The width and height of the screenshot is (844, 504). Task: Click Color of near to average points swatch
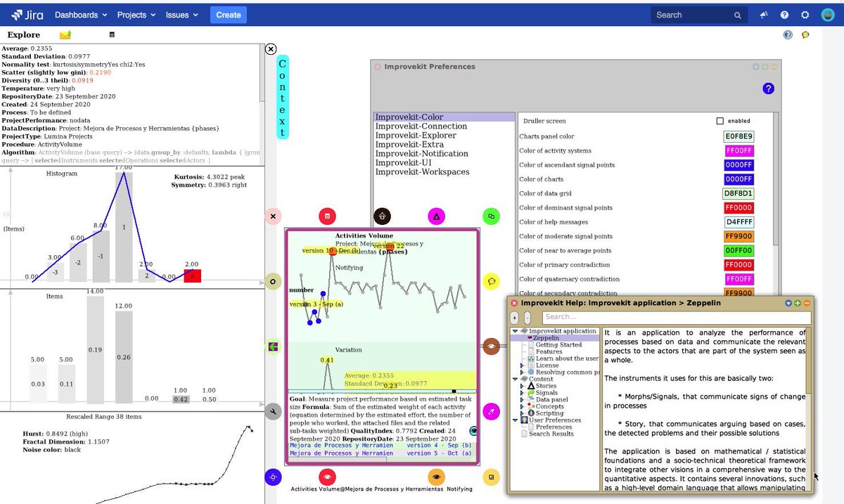[738, 251]
